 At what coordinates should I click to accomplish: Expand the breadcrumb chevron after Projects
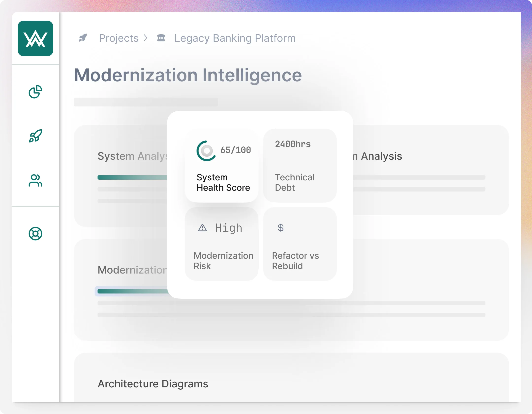click(146, 38)
